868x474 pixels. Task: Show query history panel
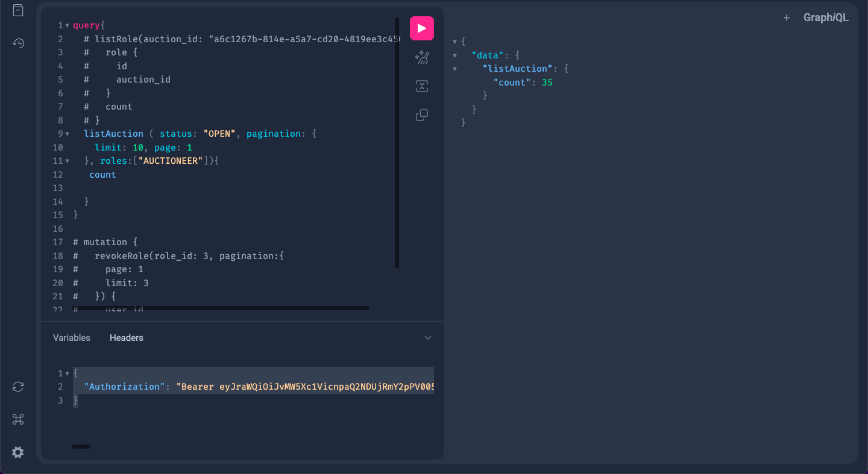(x=18, y=43)
